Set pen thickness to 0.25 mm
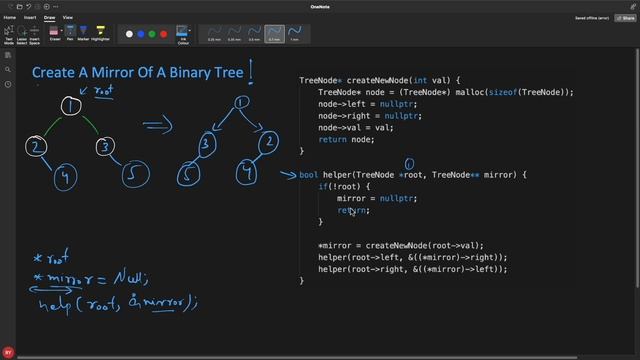The width and height of the screenshot is (640, 360). coord(214,34)
